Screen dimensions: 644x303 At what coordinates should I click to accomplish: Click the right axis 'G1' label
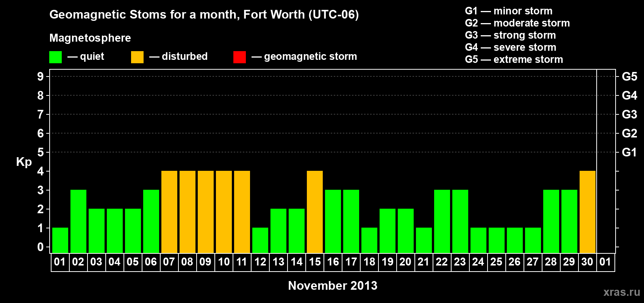pyautogui.click(x=630, y=152)
